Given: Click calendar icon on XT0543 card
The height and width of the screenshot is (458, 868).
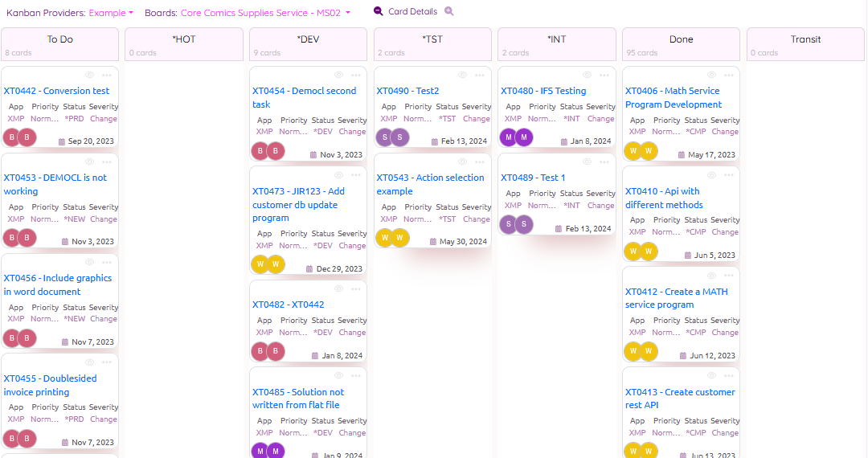Looking at the screenshot, I should click(x=434, y=242).
